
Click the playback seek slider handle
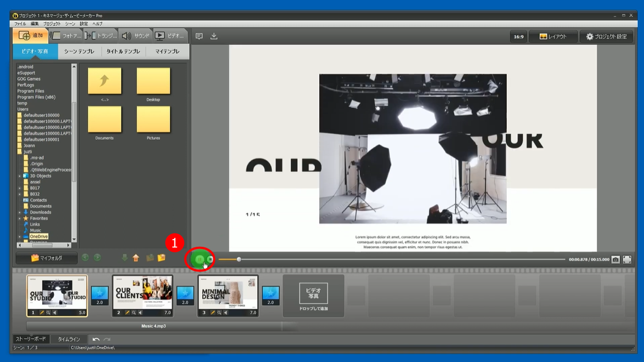pos(239,259)
